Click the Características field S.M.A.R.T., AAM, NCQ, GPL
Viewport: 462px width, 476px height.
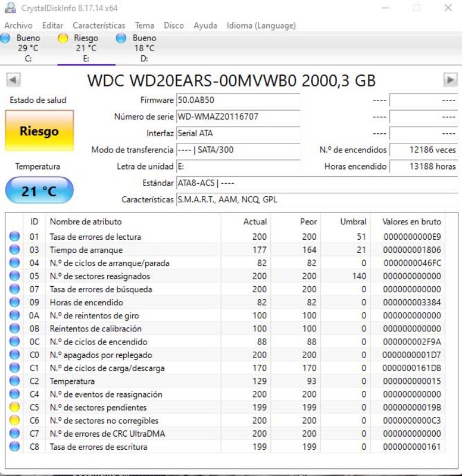(x=317, y=199)
